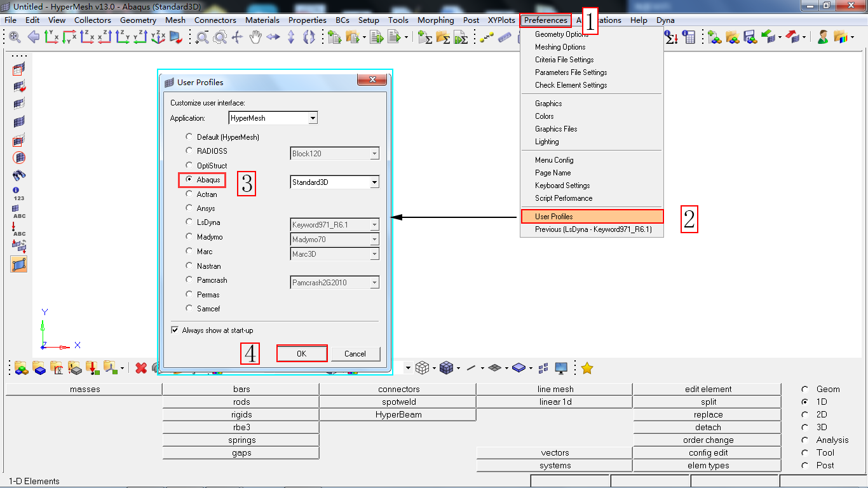Open the config edit panel button
The height and width of the screenshot is (488, 868).
(708, 452)
